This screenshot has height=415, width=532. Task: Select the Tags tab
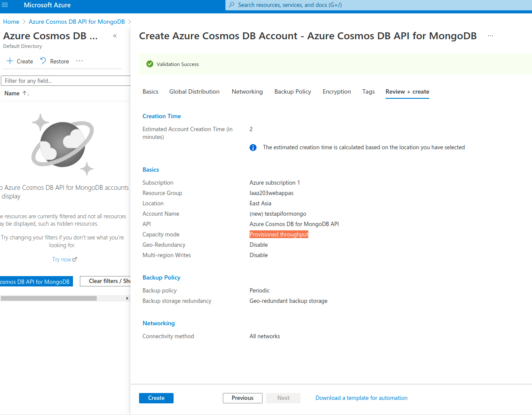tap(368, 91)
